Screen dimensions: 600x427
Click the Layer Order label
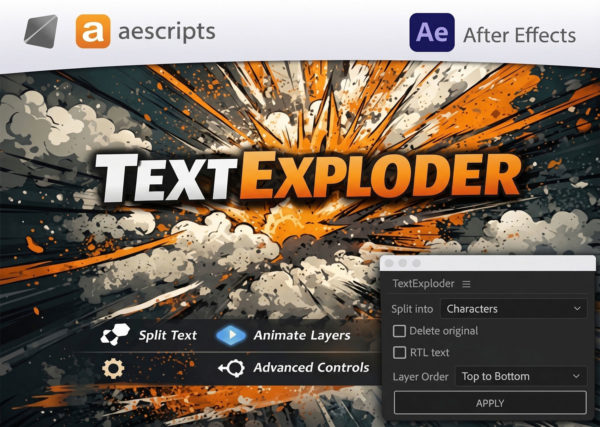(x=420, y=377)
